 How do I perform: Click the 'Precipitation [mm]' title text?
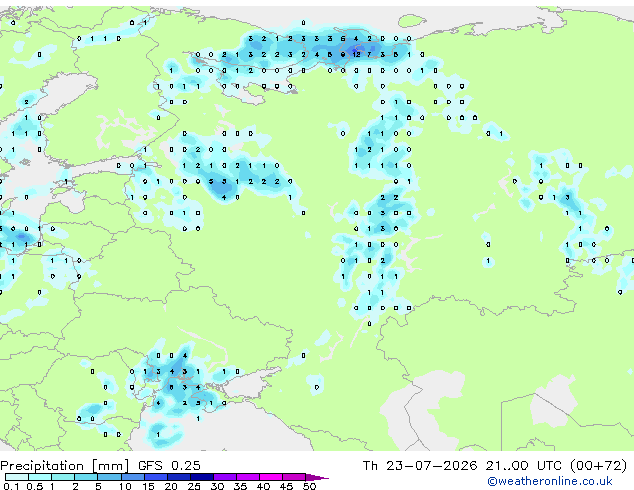click(65, 466)
